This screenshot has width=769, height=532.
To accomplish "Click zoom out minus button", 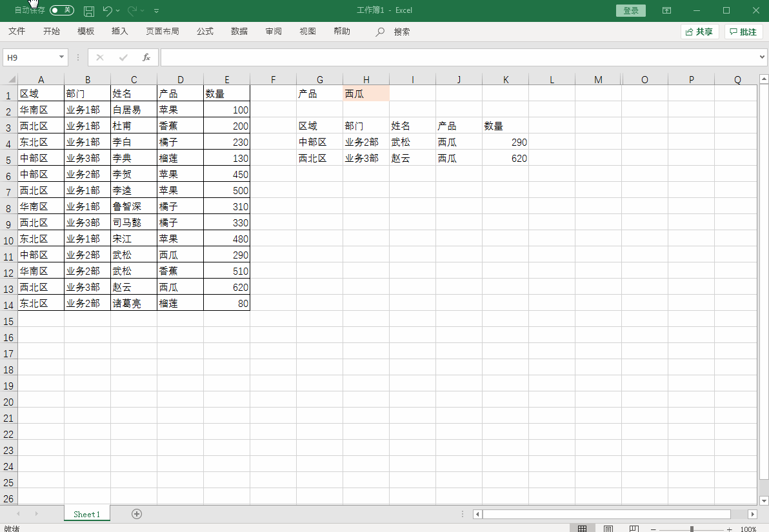I will (x=654, y=529).
